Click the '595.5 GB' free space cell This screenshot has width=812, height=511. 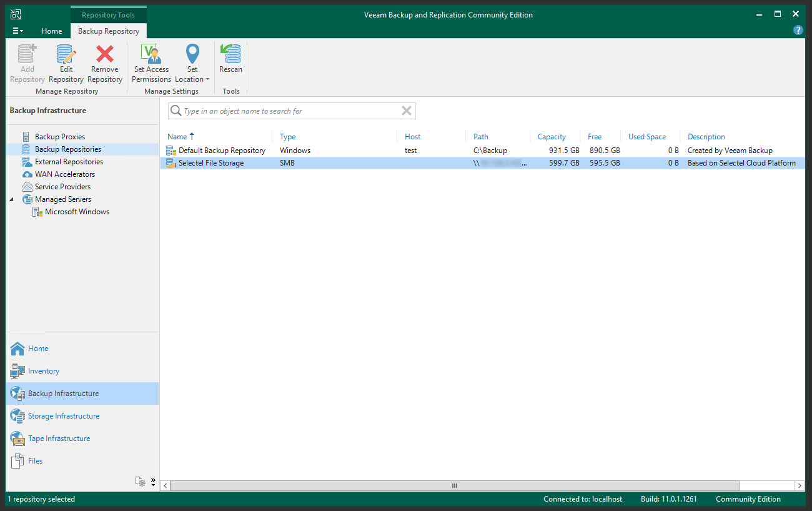(605, 163)
